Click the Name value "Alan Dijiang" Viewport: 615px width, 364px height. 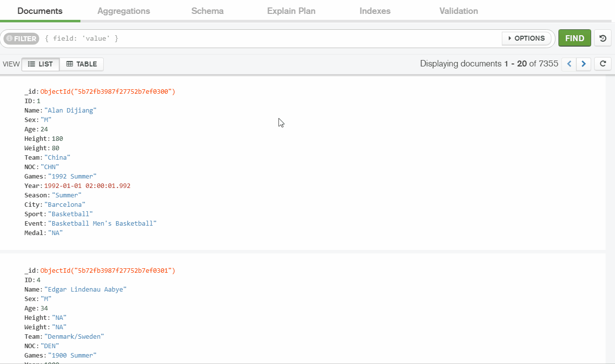70,111
